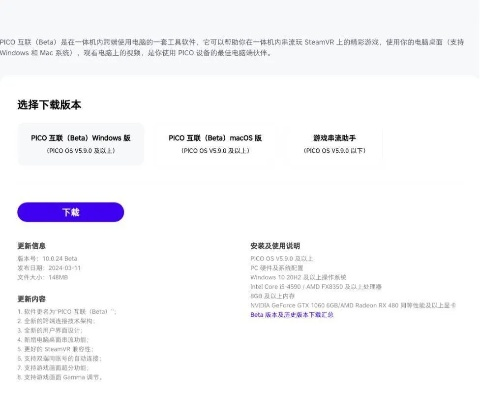
Task: Click the 更新信息 heading
Action: point(32,246)
